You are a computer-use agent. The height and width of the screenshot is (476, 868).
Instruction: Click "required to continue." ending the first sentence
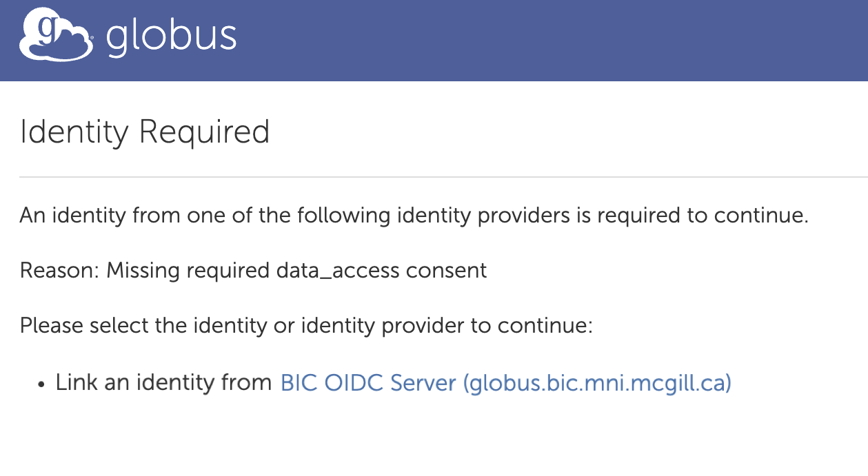703,216
